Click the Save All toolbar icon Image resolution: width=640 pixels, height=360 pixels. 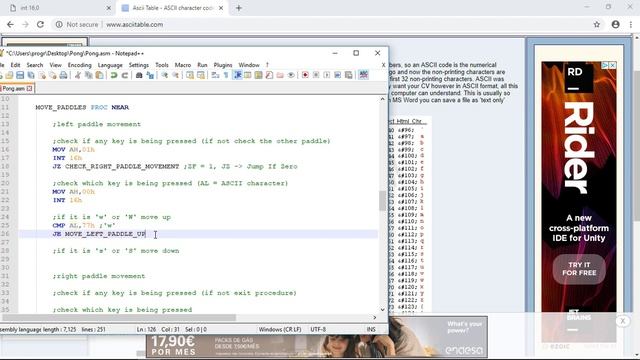31,75
